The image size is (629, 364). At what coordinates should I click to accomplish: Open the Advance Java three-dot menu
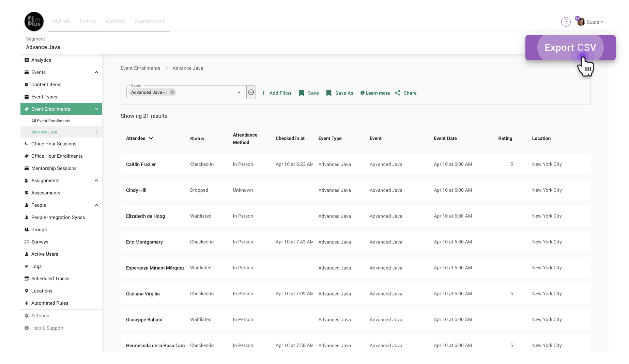96,132
